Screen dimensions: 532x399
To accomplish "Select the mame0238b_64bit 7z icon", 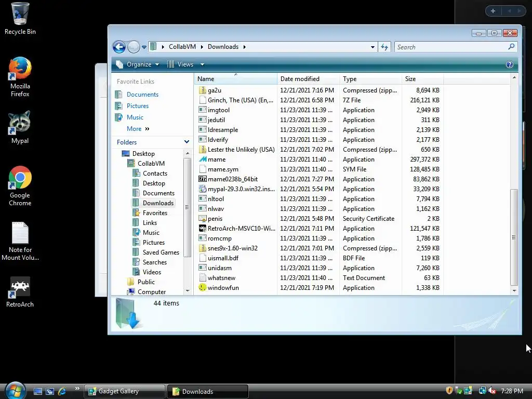I will click(x=203, y=179).
